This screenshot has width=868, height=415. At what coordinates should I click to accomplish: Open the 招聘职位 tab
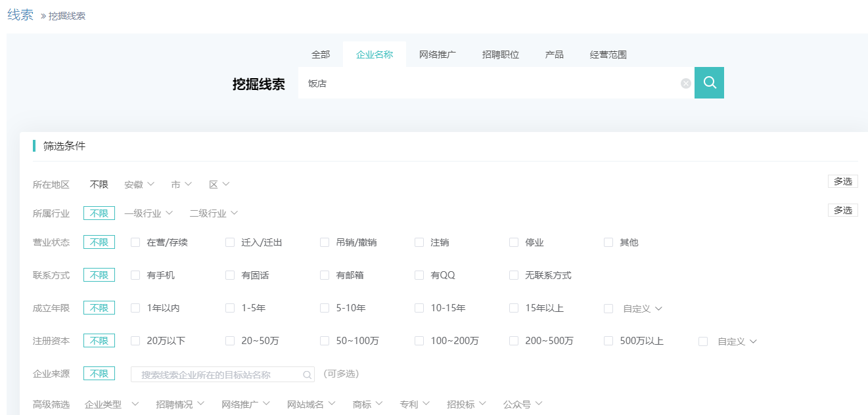(501, 55)
